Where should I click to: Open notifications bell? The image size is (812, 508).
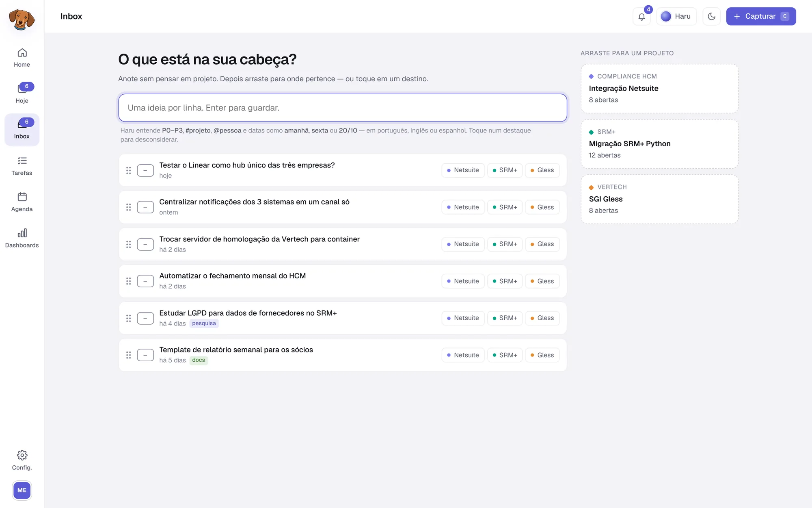pos(641,17)
